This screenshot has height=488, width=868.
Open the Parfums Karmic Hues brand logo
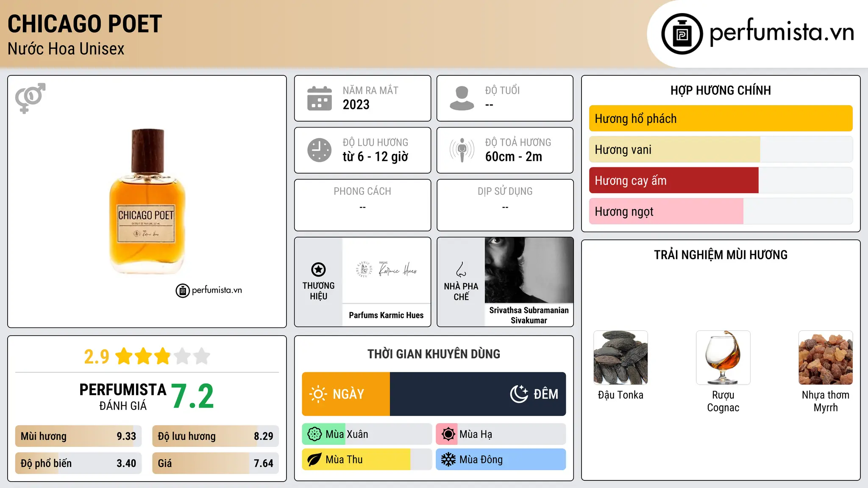point(386,270)
